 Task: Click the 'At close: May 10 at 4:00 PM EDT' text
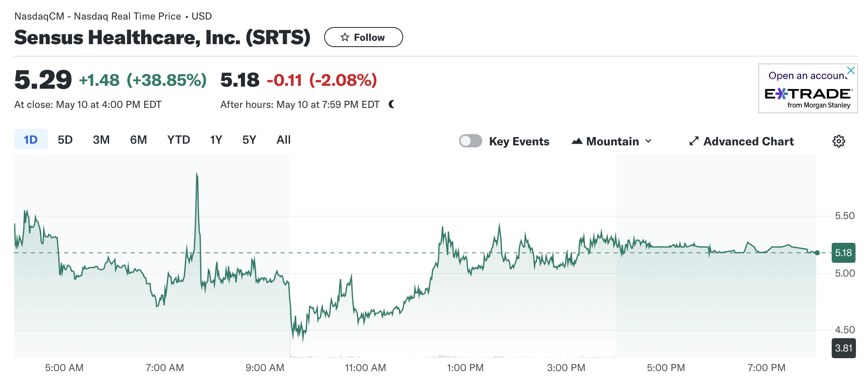pyautogui.click(x=88, y=105)
